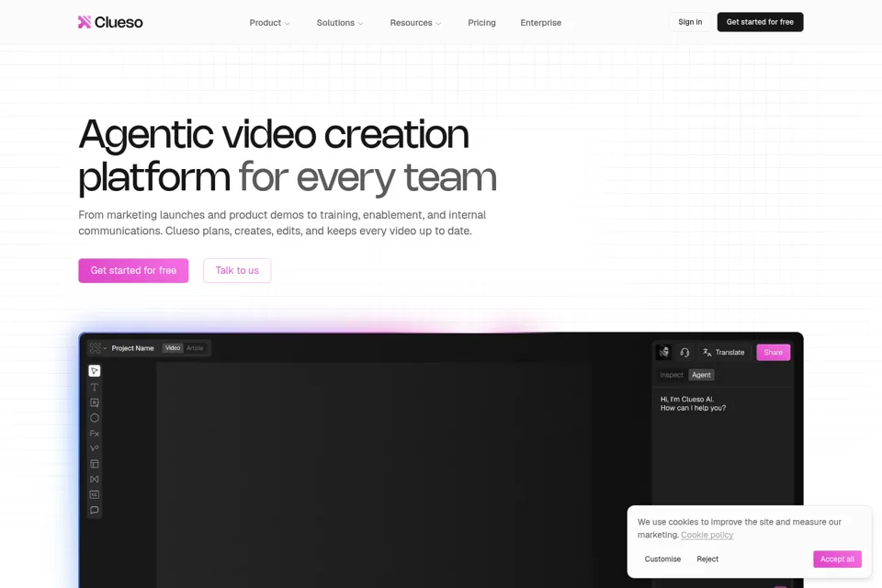This screenshot has height=588, width=882.
Task: Click the Translate button in editor
Action: click(723, 352)
